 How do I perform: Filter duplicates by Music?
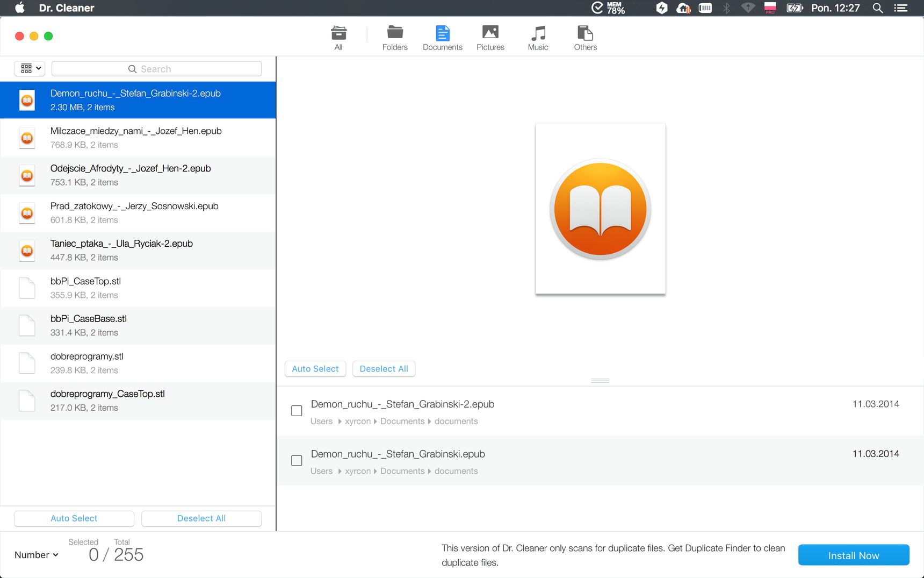point(538,38)
